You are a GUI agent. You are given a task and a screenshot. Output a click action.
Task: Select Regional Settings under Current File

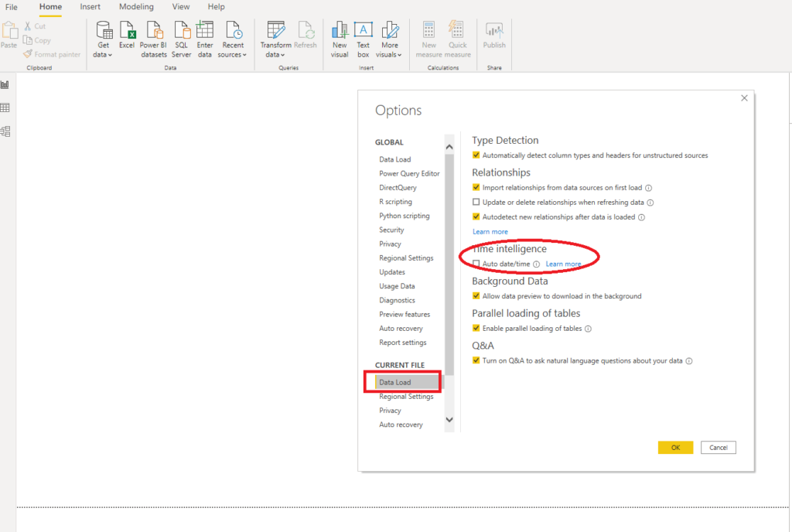pos(406,397)
